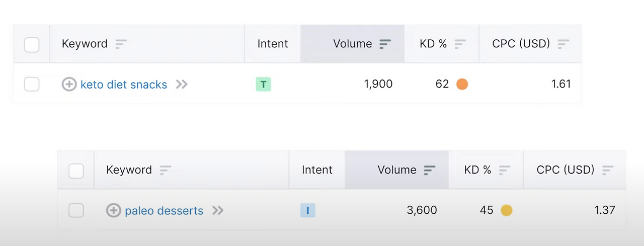Sort the bottom table by Volume column

click(x=429, y=171)
